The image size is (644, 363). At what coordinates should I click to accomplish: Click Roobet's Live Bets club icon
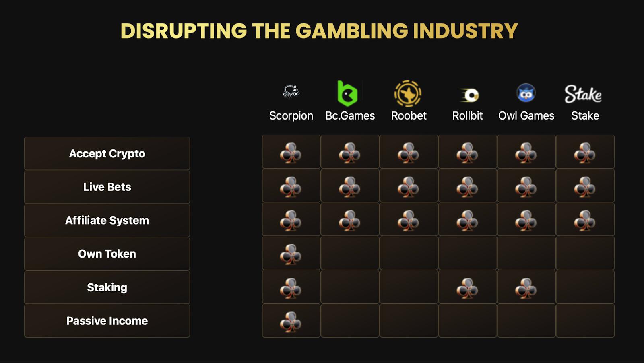[x=408, y=187]
